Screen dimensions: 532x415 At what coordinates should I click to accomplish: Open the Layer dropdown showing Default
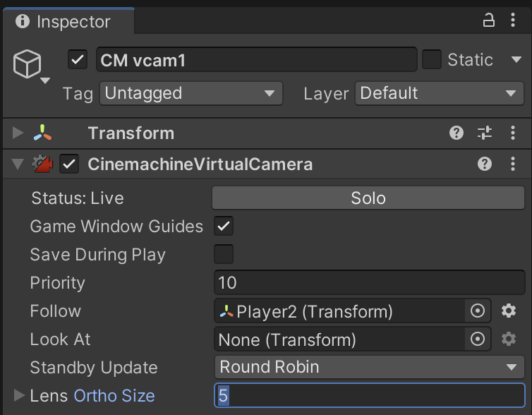pos(438,93)
